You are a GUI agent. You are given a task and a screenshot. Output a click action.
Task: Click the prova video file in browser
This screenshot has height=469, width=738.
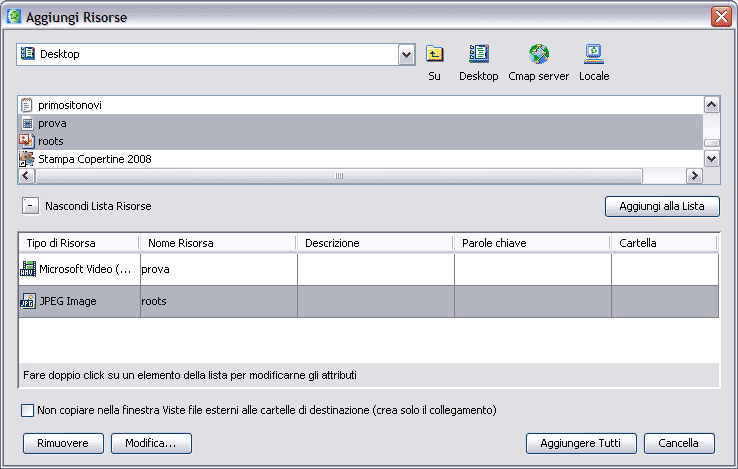[52, 123]
